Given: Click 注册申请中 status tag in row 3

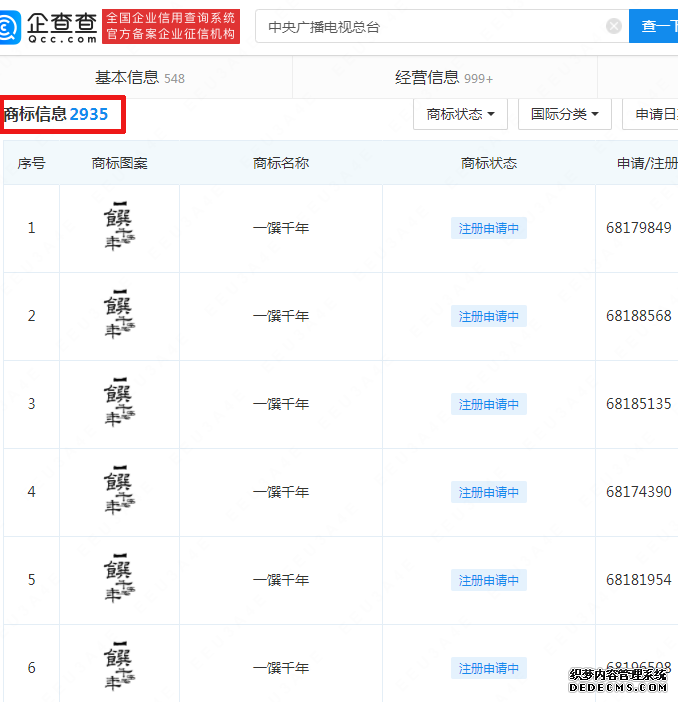Looking at the screenshot, I should [x=489, y=404].
